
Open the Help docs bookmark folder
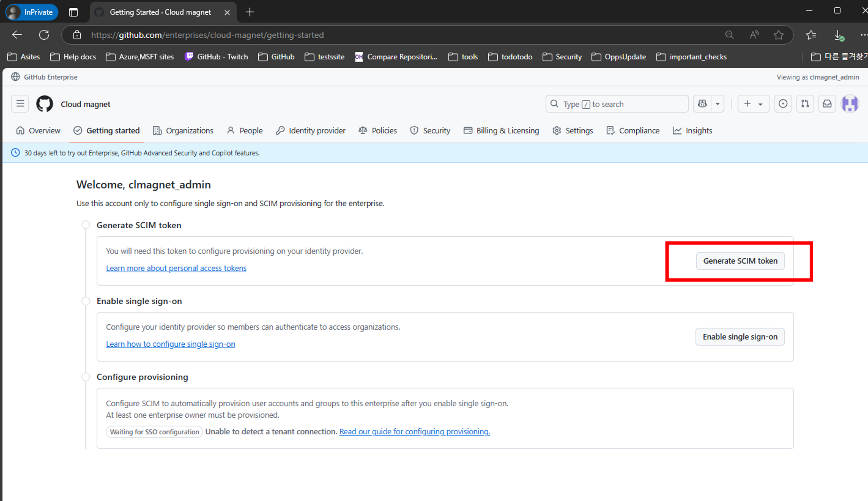click(73, 57)
